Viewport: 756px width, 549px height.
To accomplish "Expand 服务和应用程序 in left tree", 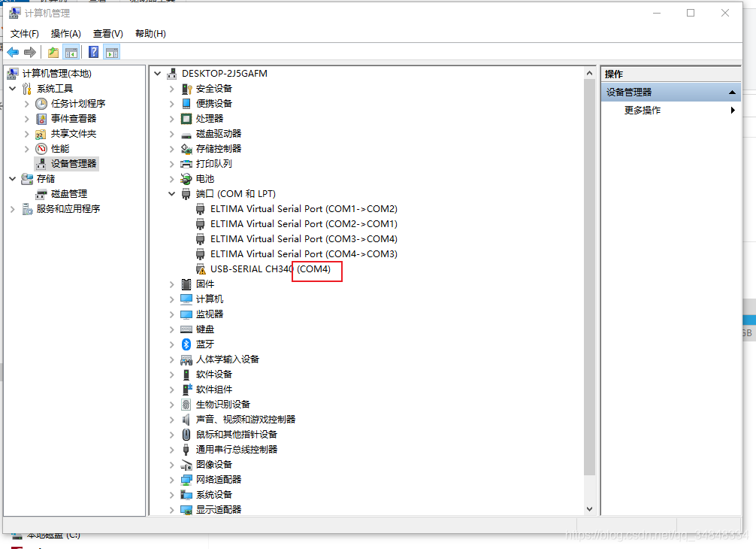I will pos(13,209).
